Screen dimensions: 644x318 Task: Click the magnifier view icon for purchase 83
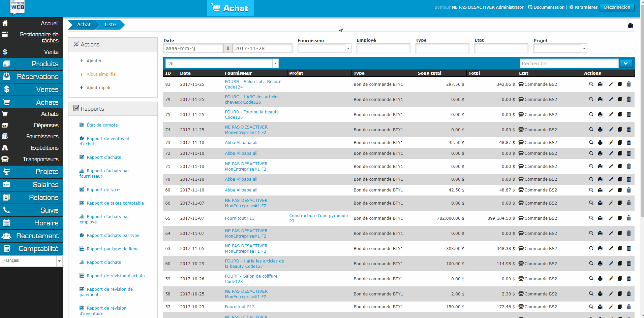click(x=591, y=84)
